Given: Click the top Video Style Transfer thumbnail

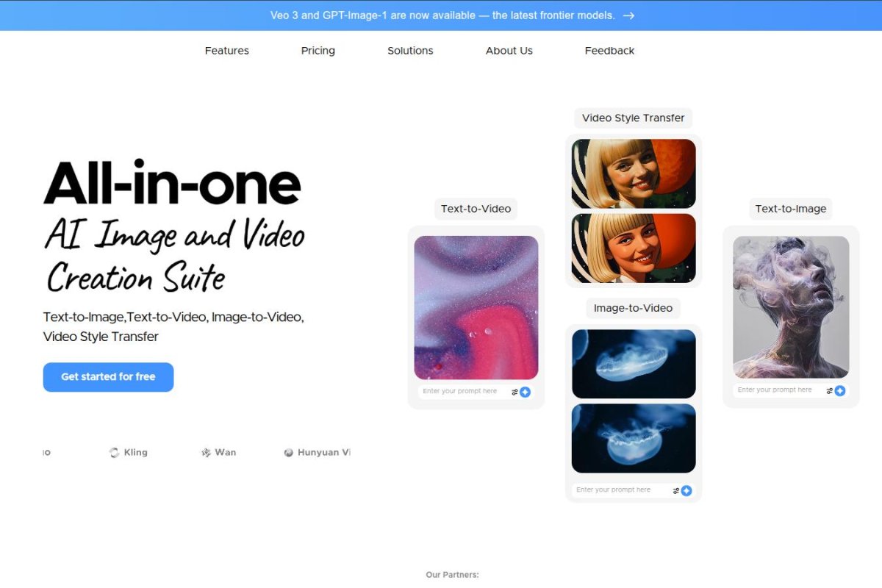Looking at the screenshot, I should pos(633,173).
